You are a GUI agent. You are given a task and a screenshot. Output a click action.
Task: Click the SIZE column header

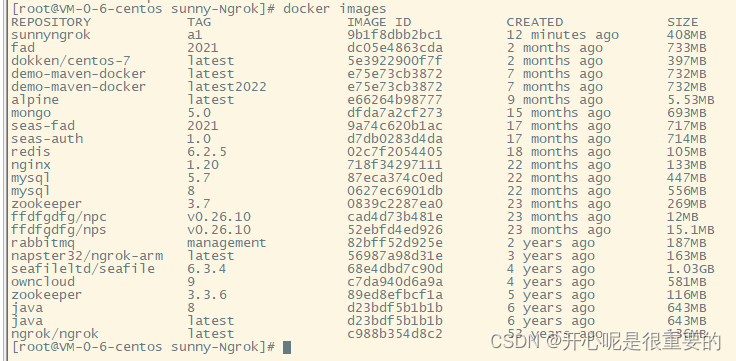point(682,22)
